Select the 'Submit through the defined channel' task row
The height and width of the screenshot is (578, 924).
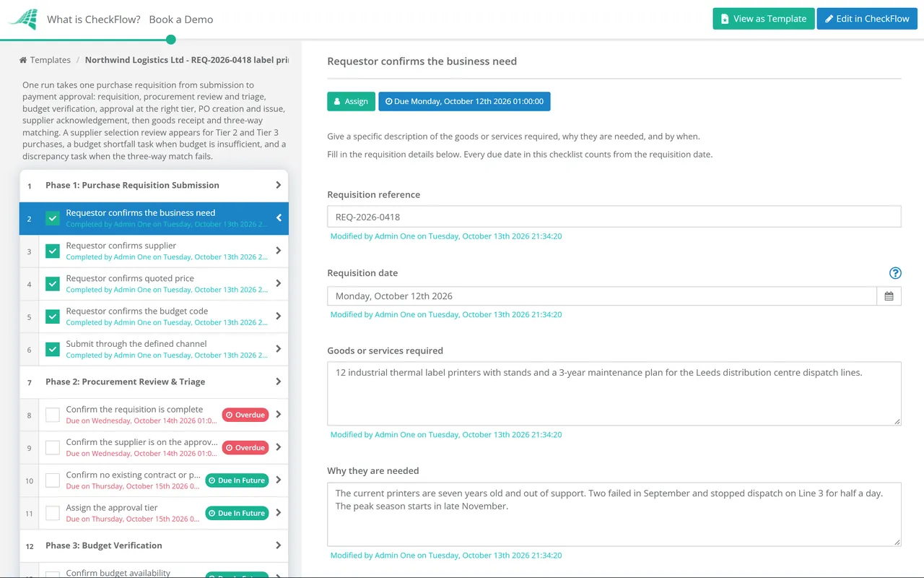pyautogui.click(x=154, y=349)
